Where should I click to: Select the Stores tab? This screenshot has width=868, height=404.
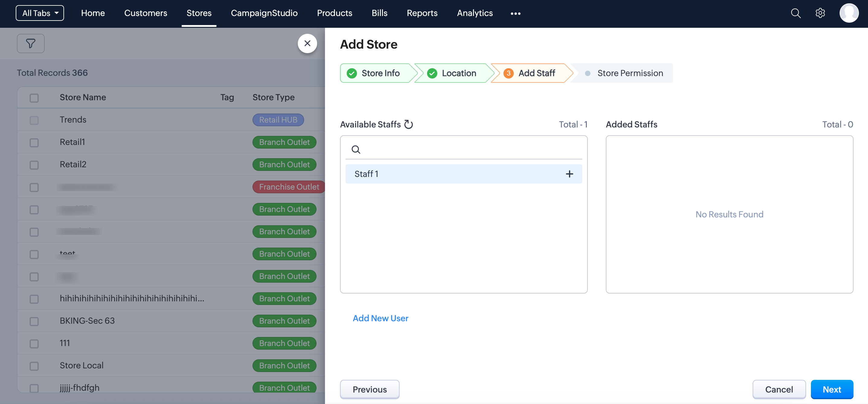tap(199, 13)
